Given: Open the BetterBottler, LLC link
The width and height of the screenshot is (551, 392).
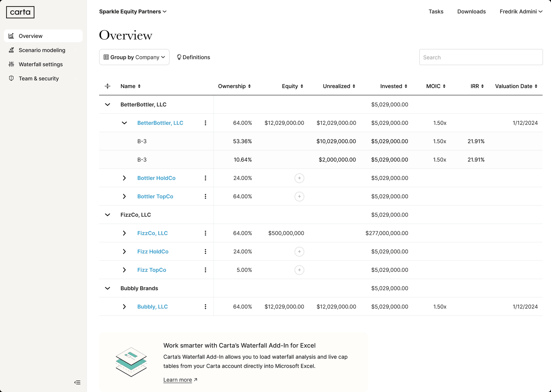Looking at the screenshot, I should click(x=160, y=123).
